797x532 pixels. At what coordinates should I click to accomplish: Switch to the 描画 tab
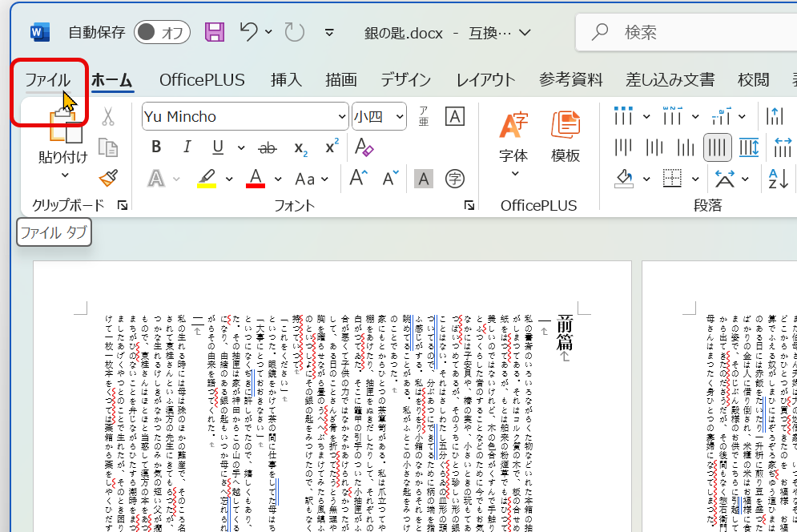[341, 80]
